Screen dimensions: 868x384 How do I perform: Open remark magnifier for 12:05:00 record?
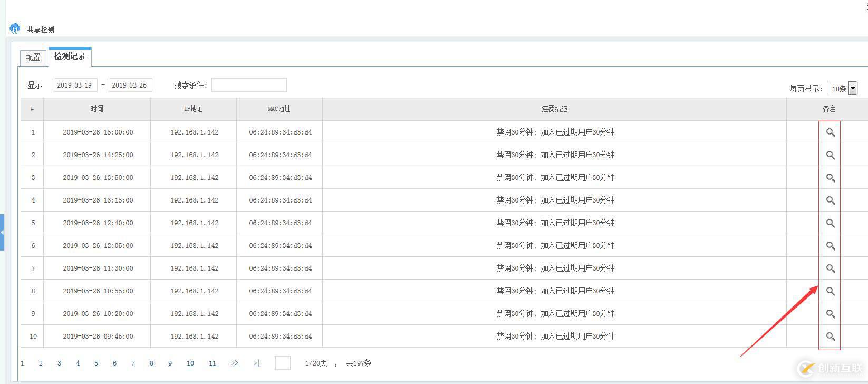(x=830, y=246)
